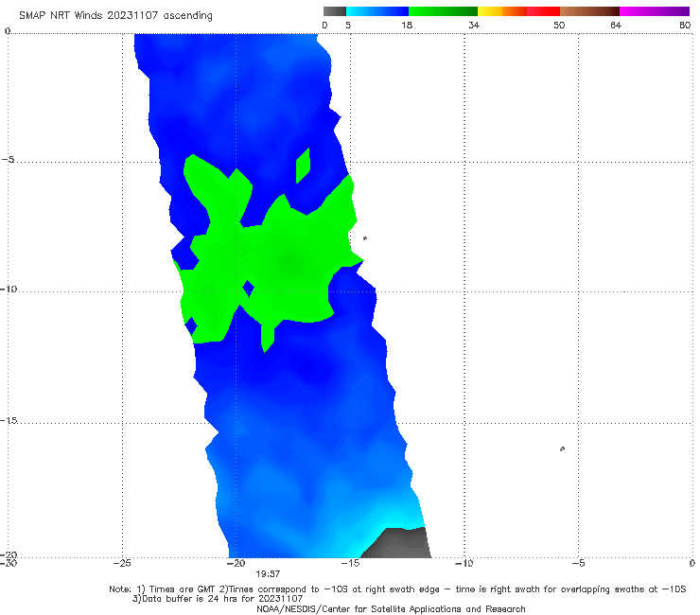Select the cyan-to-blue segment of the color bar

tap(377, 11)
